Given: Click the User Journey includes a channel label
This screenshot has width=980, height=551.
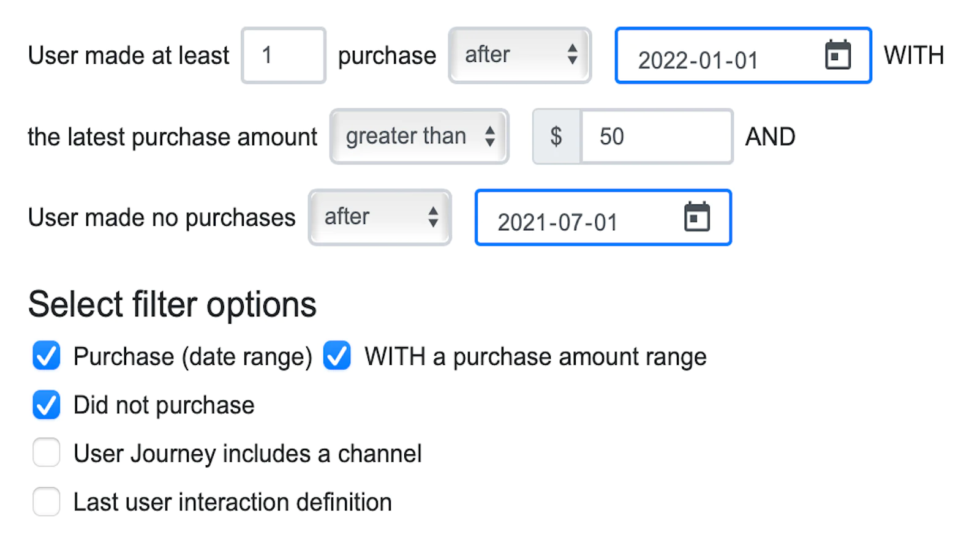Looking at the screenshot, I should 247,454.
